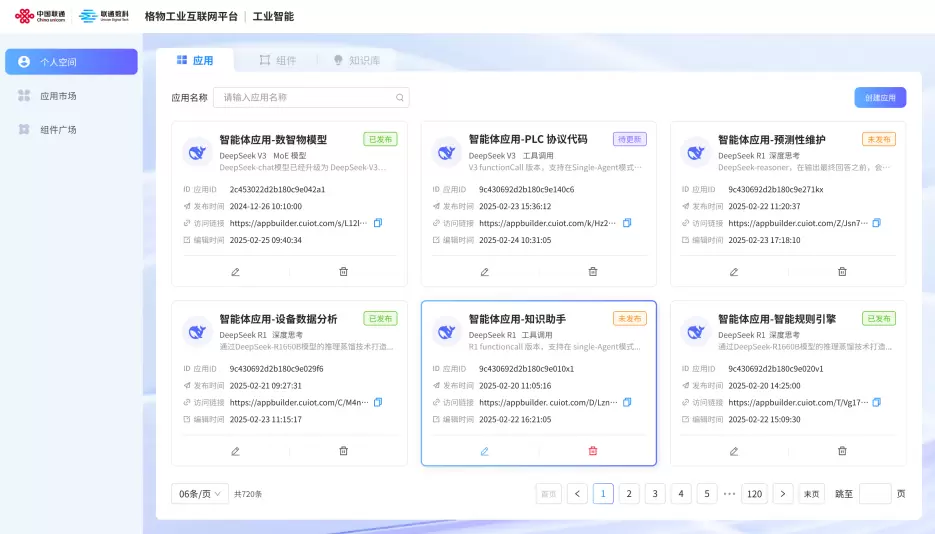The width and height of the screenshot is (935, 534).
Task: Delete the PLC 协议代码 application
Action: (x=593, y=272)
